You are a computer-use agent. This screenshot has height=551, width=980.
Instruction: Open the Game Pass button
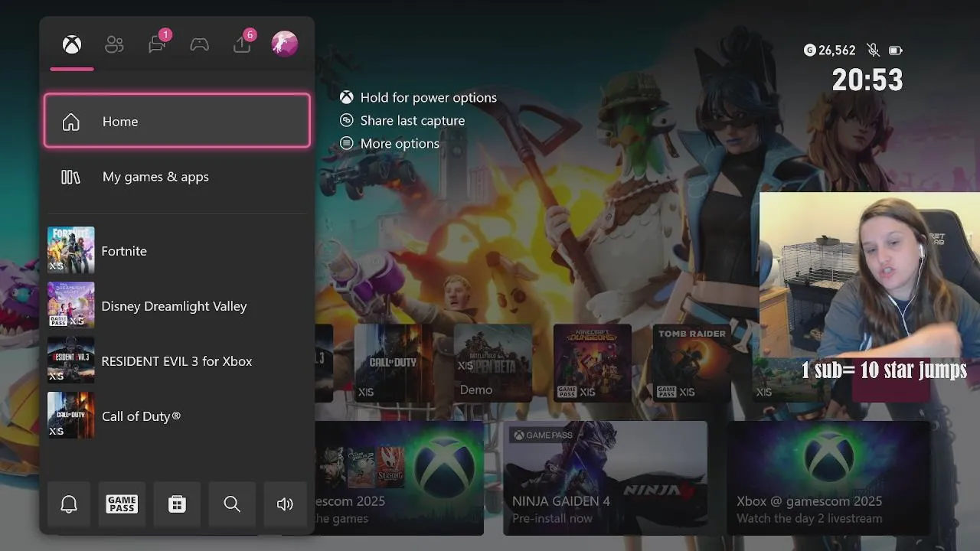click(122, 504)
